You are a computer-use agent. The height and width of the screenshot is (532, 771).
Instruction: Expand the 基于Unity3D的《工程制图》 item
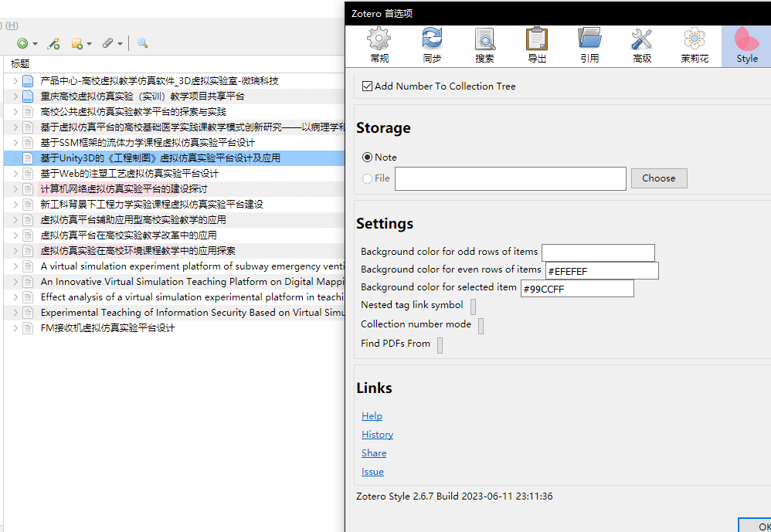pos(15,158)
